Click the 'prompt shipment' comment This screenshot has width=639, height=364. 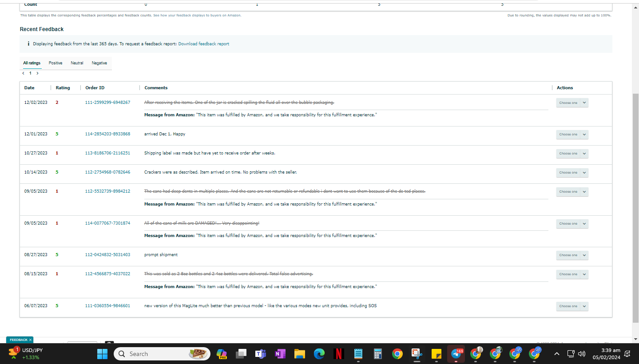(161, 254)
